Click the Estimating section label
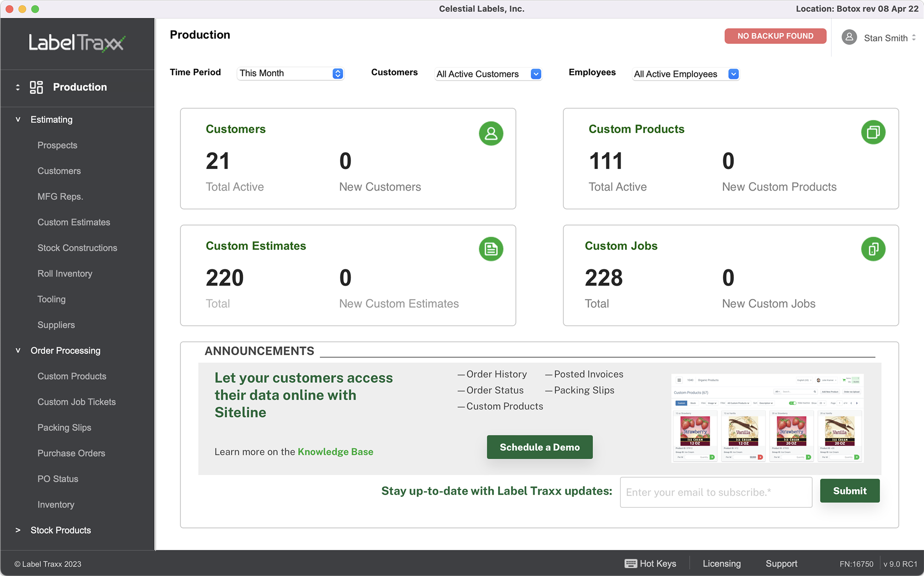The image size is (924, 576). point(52,120)
